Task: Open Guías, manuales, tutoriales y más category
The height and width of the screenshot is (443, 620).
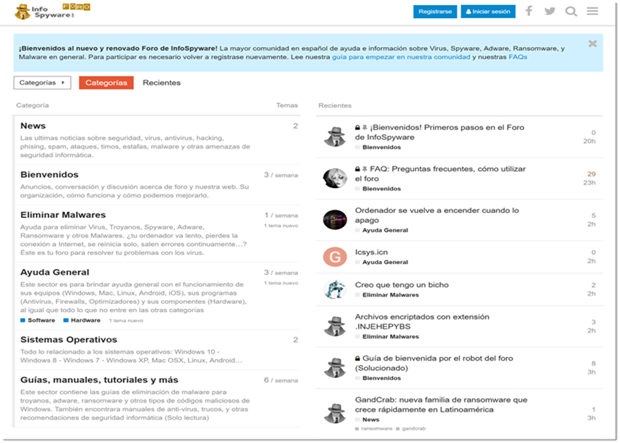Action: (x=99, y=380)
